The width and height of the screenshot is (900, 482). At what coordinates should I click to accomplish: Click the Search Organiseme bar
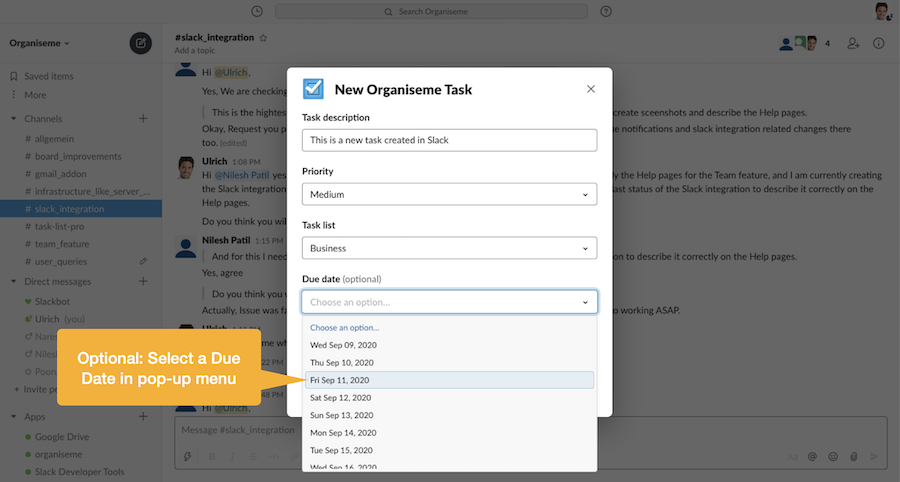click(432, 11)
